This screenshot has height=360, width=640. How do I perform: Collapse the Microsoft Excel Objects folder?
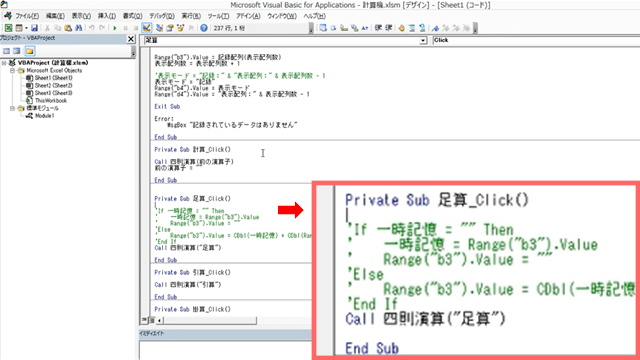coord(12,70)
